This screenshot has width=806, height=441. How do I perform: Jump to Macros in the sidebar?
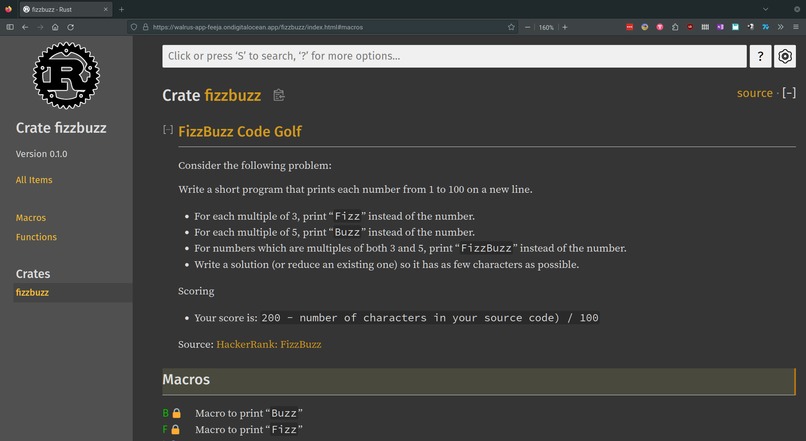pyautogui.click(x=31, y=218)
